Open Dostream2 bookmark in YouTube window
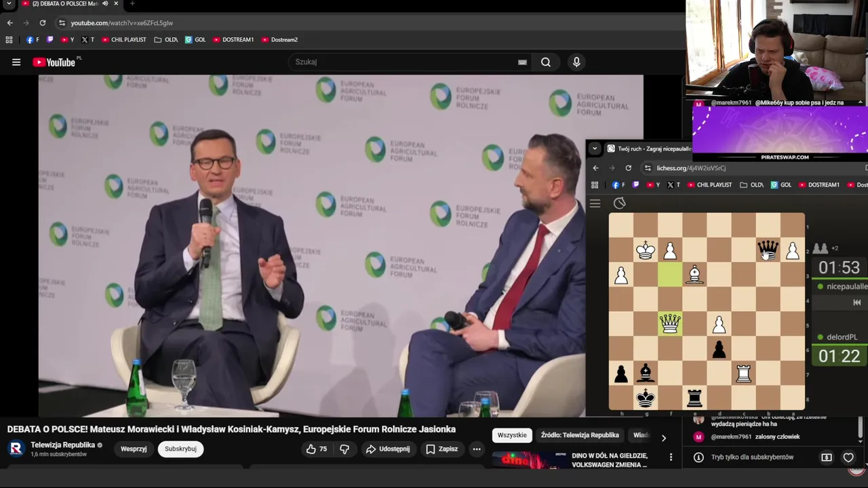Image resolution: width=868 pixels, height=488 pixels. click(x=279, y=40)
